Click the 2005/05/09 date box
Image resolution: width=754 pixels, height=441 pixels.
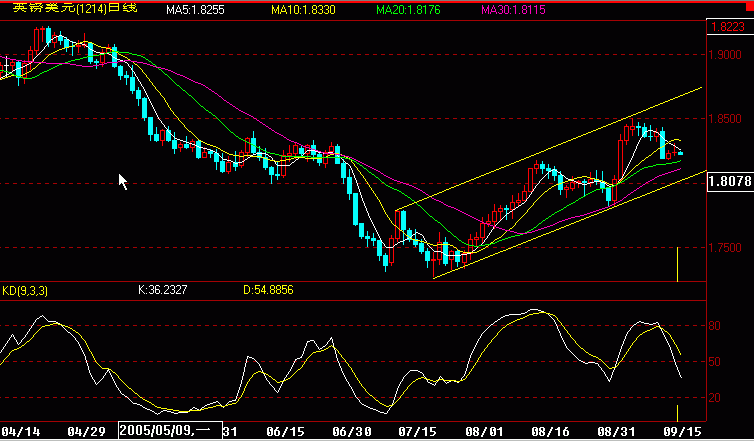tap(170, 430)
